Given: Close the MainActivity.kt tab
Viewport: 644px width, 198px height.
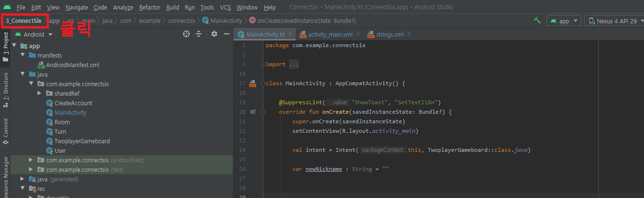Looking at the screenshot, I should [x=290, y=35].
